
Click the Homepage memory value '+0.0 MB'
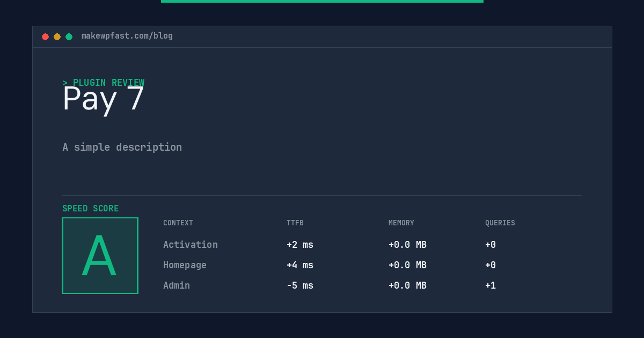pos(407,265)
